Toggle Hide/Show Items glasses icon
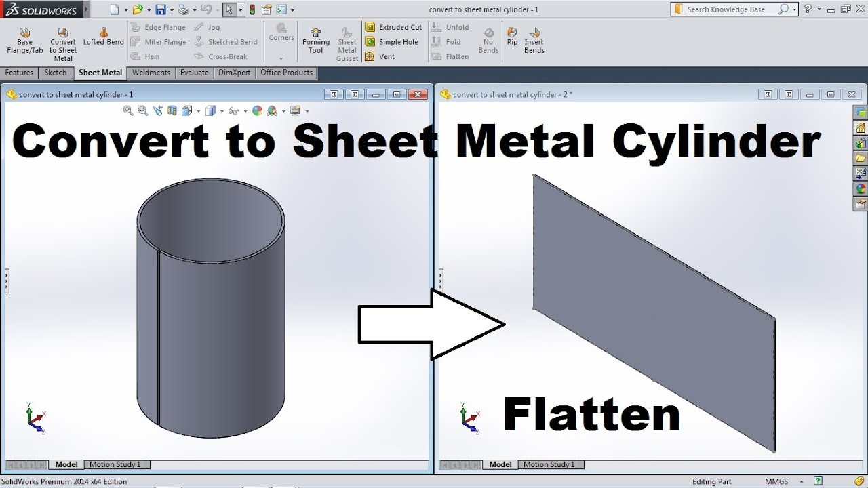This screenshot has height=488, width=868. [x=233, y=110]
